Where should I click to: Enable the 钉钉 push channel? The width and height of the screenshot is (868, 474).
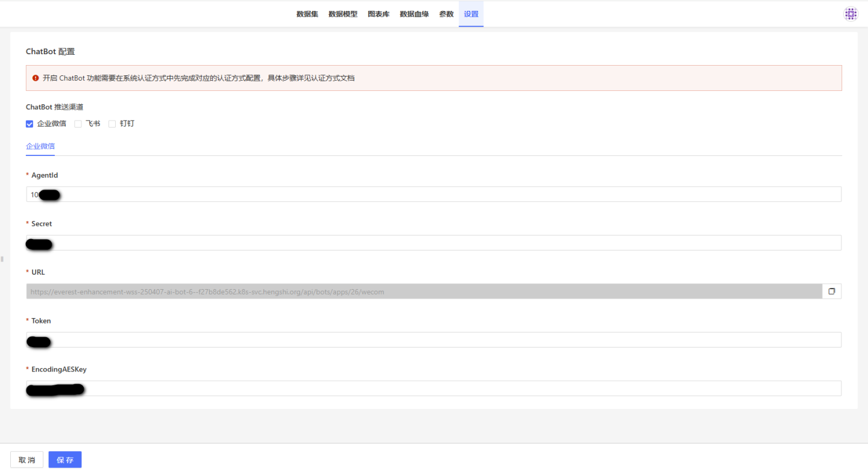coord(112,124)
